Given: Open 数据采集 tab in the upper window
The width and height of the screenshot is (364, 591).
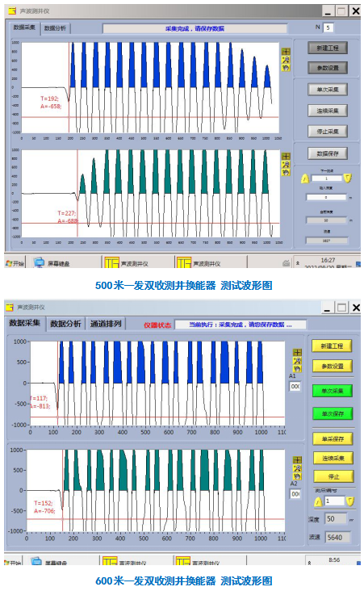Looking at the screenshot, I should pos(24,27).
